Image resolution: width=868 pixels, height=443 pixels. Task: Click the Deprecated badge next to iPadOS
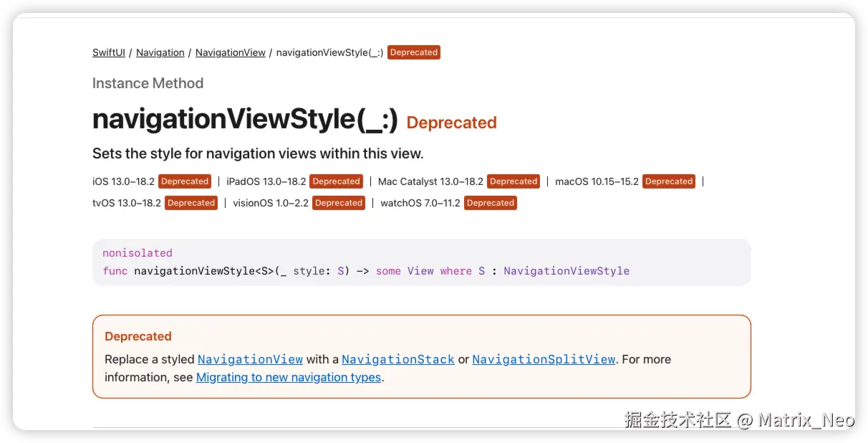coord(336,181)
